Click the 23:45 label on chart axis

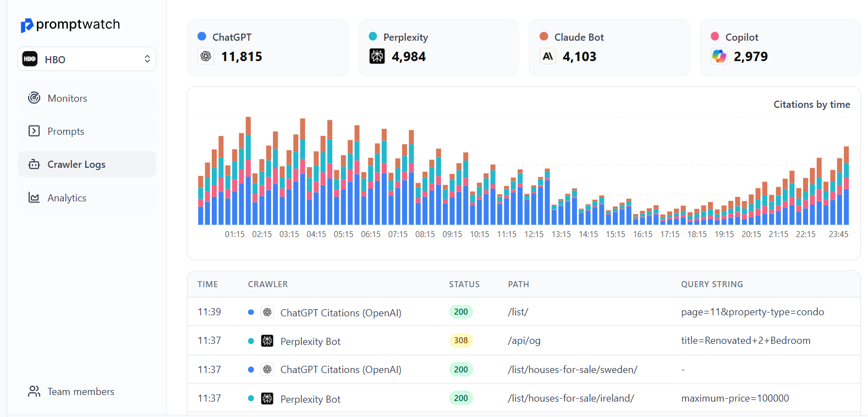838,234
